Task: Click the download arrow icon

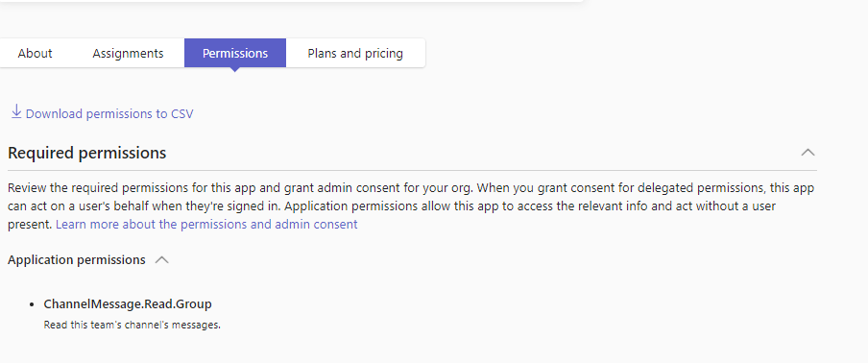Action: [16, 111]
